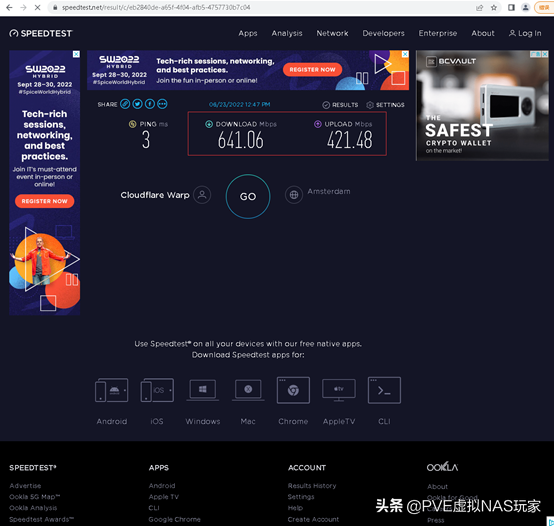This screenshot has height=526, width=554.
Task: Click the upload speed value 421.48
Action: click(349, 140)
